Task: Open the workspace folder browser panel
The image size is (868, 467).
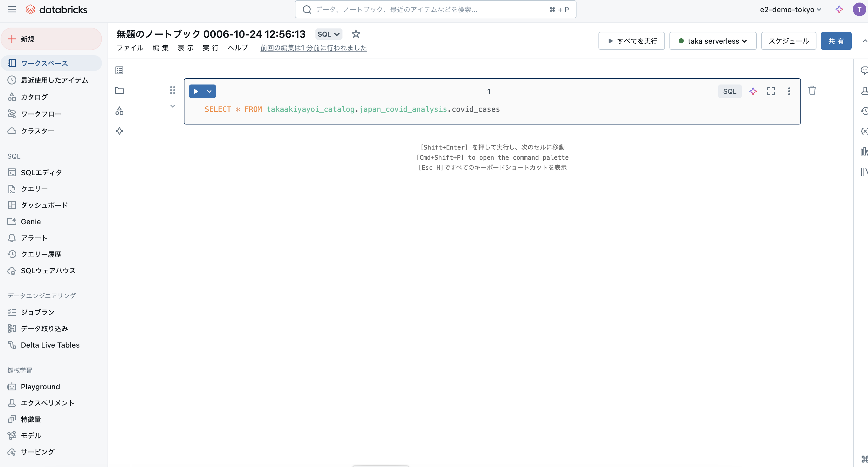Action: (120, 91)
